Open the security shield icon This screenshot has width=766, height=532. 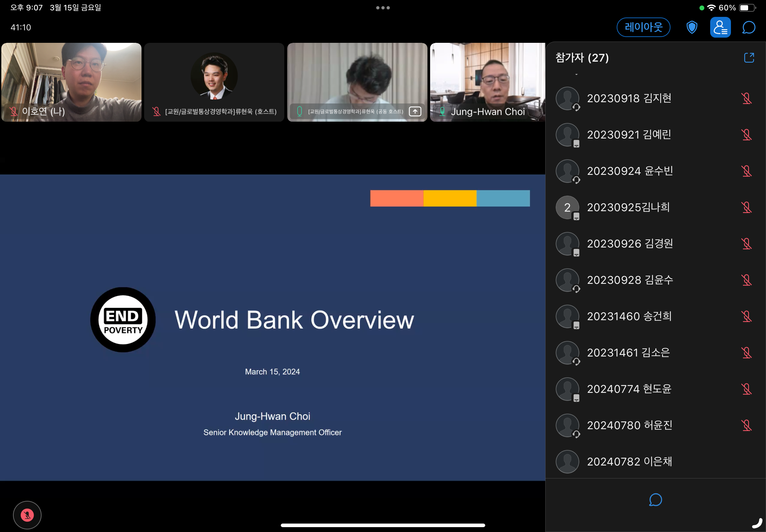point(692,27)
